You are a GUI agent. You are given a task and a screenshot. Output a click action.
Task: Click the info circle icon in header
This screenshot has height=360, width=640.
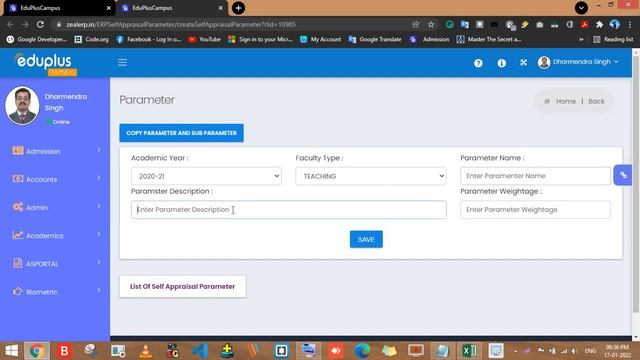[502, 63]
